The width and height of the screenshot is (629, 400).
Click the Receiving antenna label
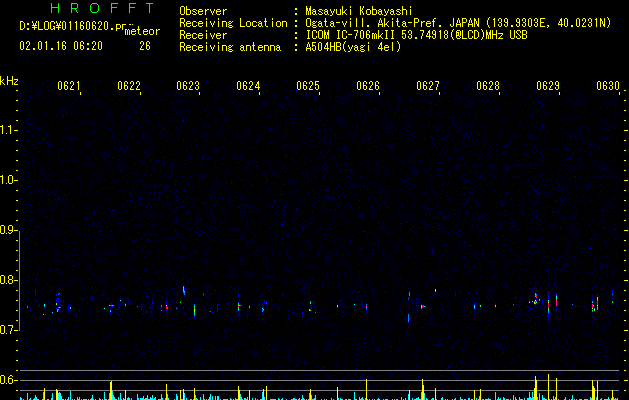tap(230, 47)
